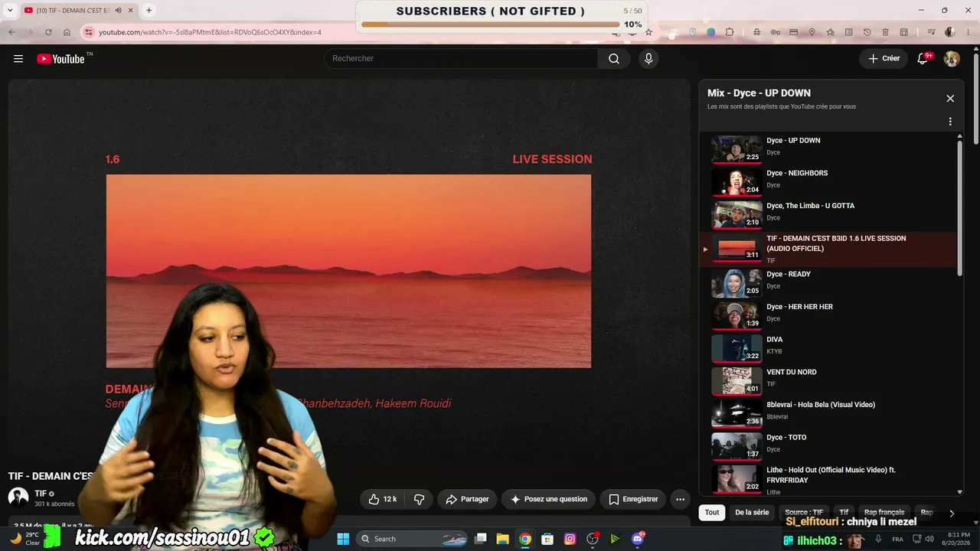This screenshot has width=980, height=551.
Task: Click the playlist scrollbar thumb
Action: click(x=960, y=208)
